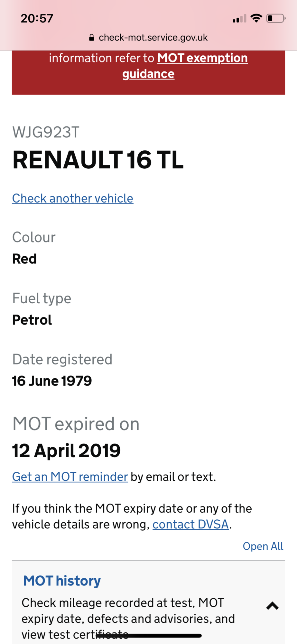The height and width of the screenshot is (644, 297).
Task: Tap the cellular signal bars icon
Action: 239,19
